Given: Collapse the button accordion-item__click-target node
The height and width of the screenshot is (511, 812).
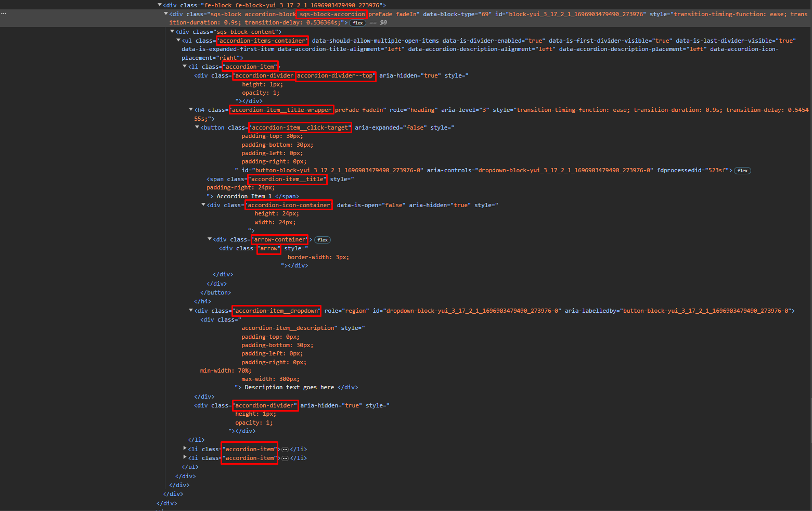Looking at the screenshot, I should (x=197, y=127).
